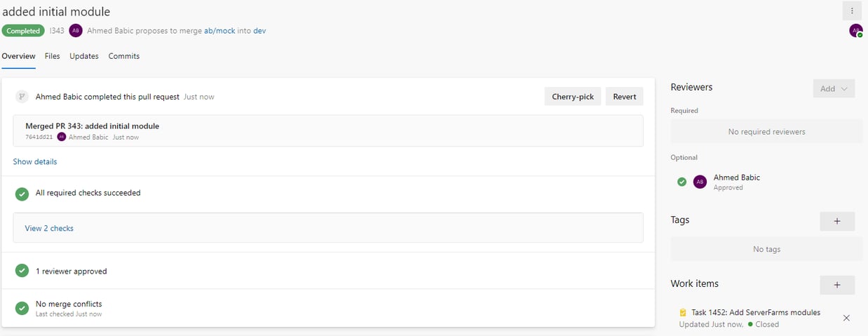868x336 pixels.
Task: Add a work item with plus icon
Action: click(x=837, y=285)
